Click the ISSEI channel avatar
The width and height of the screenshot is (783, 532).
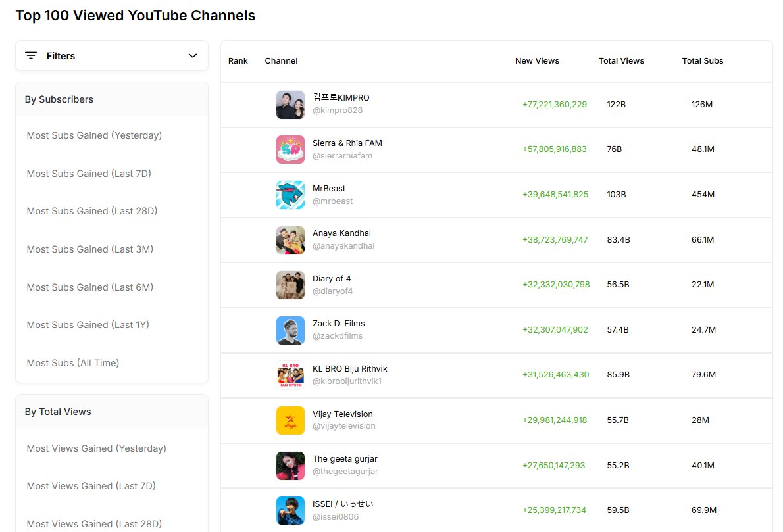click(290, 510)
